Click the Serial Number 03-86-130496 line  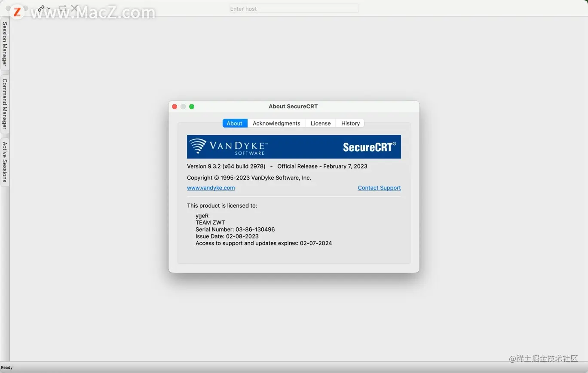(x=235, y=229)
